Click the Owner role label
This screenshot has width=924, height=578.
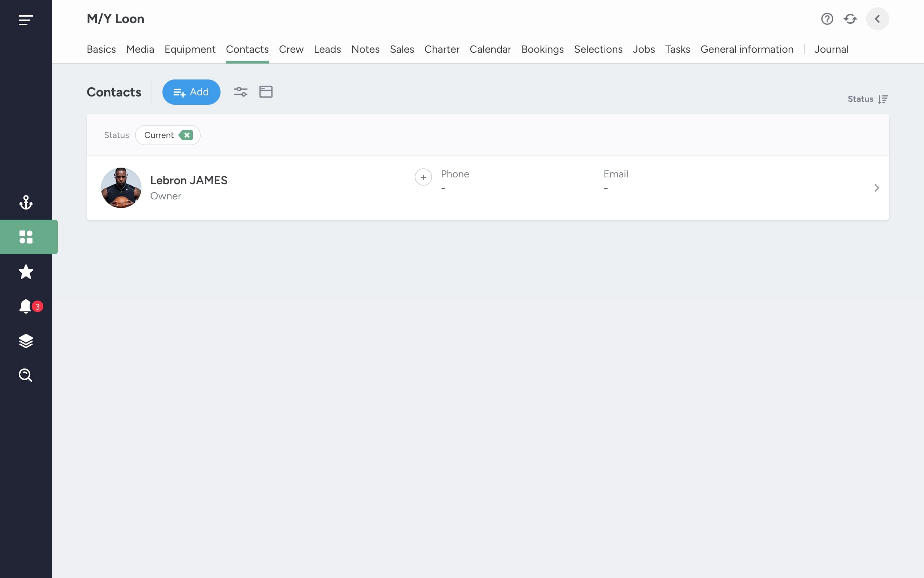coord(165,196)
